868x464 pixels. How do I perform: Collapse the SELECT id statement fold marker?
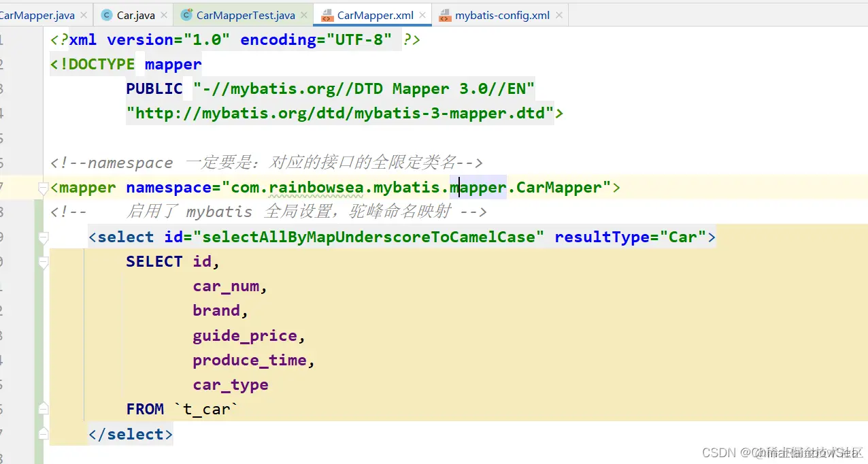[44, 262]
